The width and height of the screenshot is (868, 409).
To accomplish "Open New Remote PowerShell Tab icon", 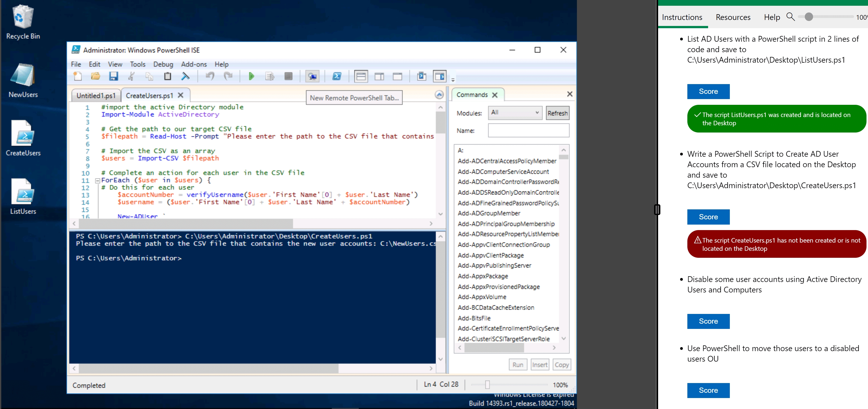I will tap(312, 76).
